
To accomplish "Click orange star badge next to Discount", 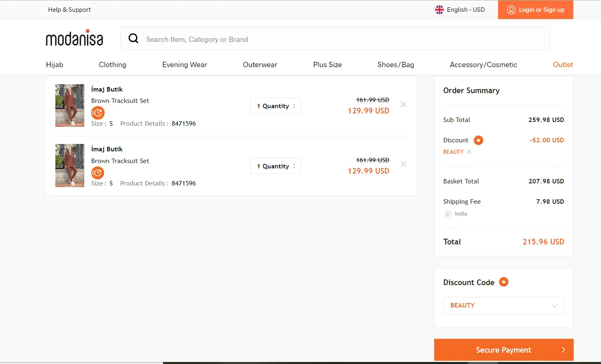I will point(479,140).
